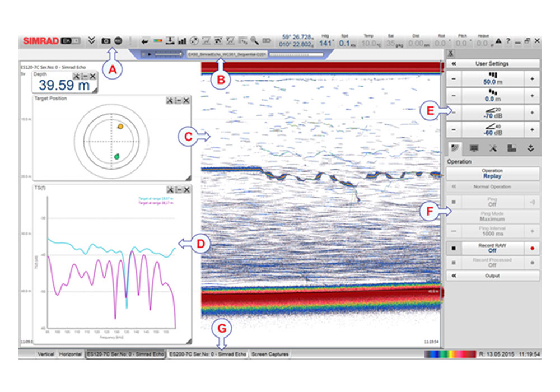Click the warning messages triangle icon

498,41
